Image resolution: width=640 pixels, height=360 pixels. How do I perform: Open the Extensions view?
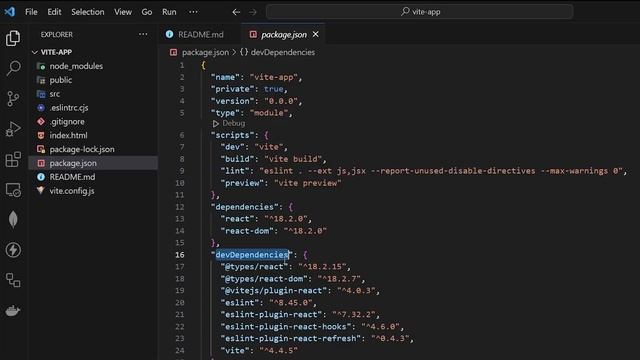pyautogui.click(x=13, y=160)
